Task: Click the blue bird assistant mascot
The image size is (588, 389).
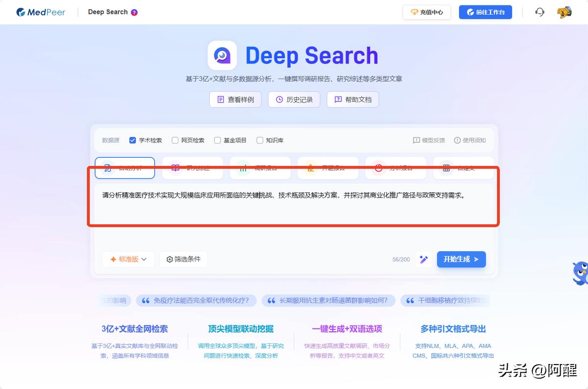Action: [x=580, y=273]
